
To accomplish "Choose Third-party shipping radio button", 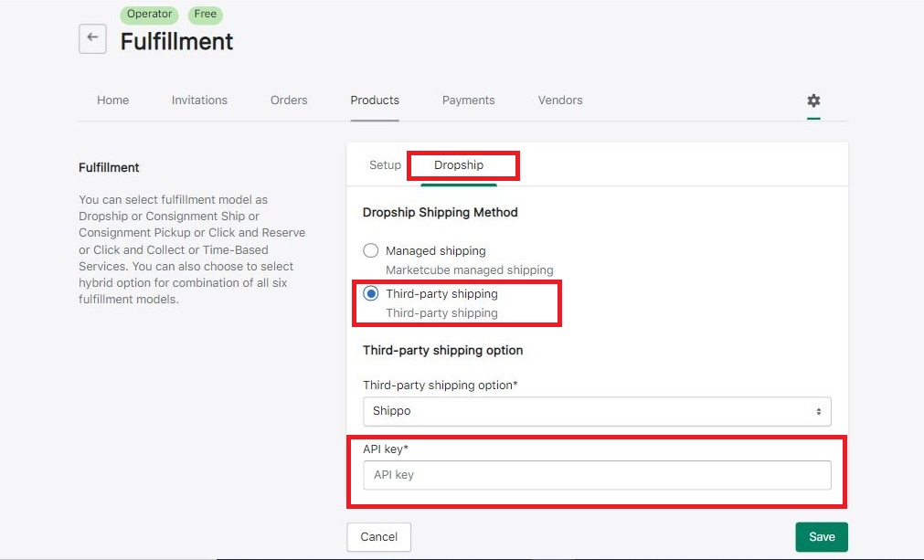I will [x=371, y=293].
